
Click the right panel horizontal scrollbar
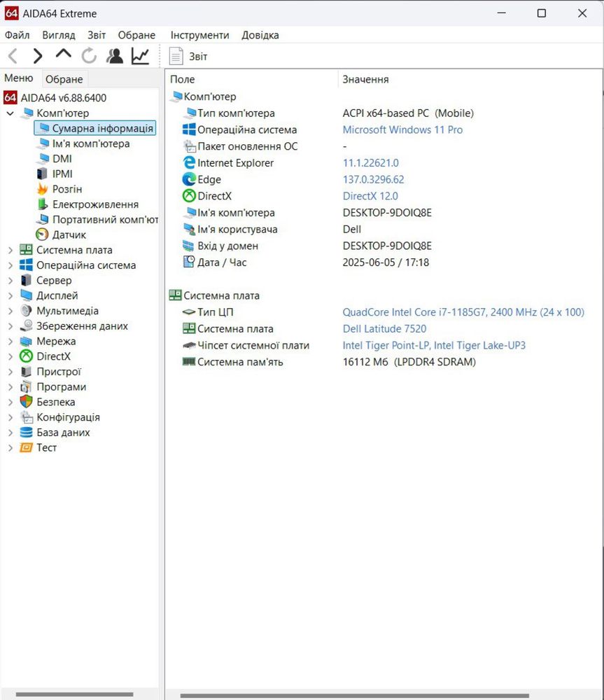click(x=354, y=696)
